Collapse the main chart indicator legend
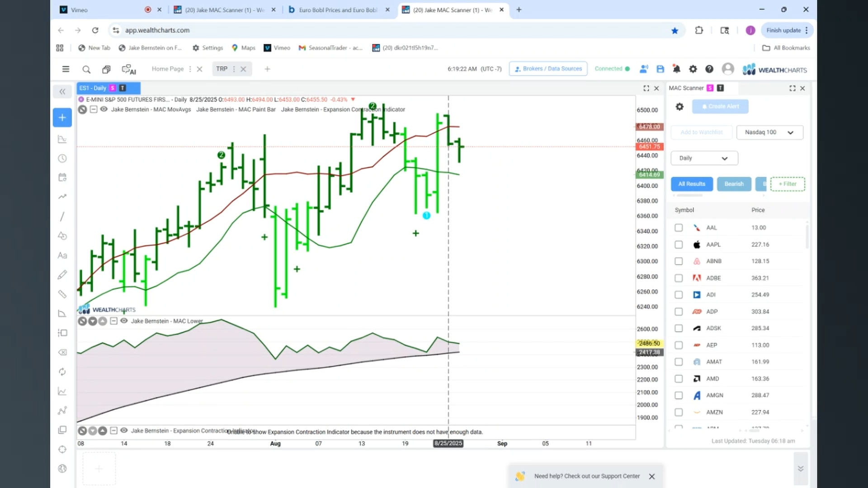 pos(94,109)
